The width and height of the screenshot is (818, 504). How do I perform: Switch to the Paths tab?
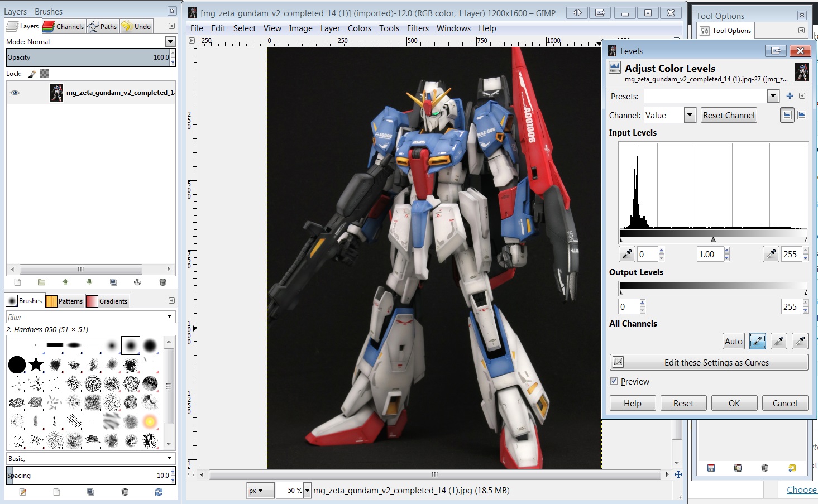click(x=103, y=26)
